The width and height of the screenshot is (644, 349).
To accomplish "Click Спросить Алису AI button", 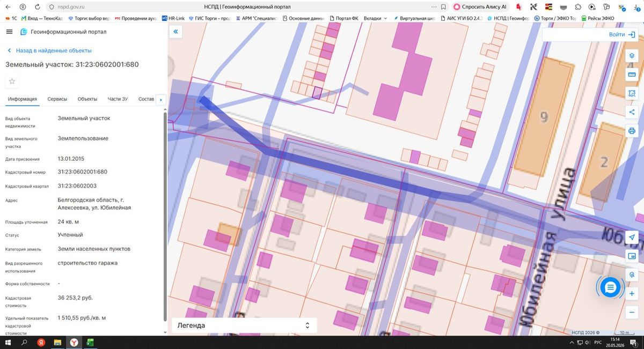I will coord(480,7).
